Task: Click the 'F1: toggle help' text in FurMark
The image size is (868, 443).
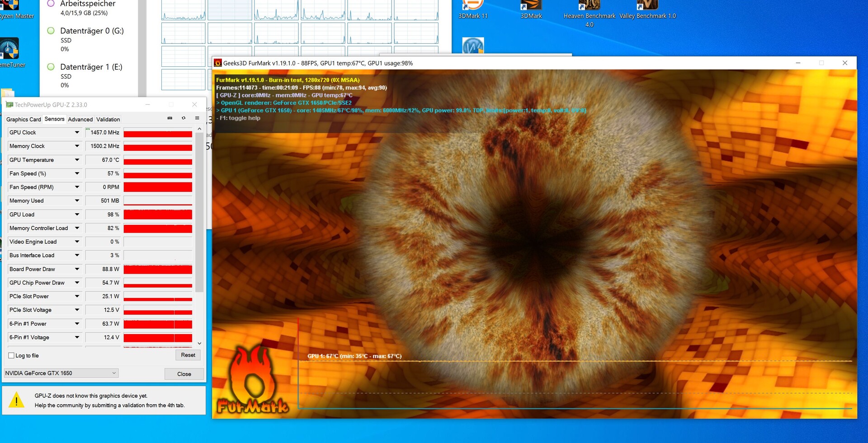Action: [240, 118]
